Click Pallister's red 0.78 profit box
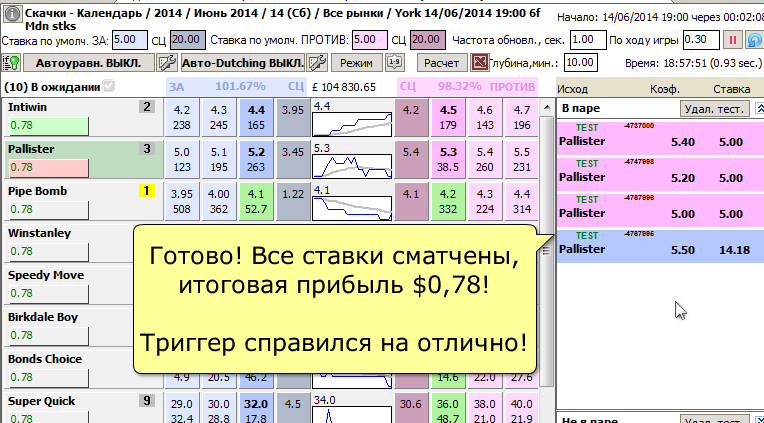This screenshot has width=764, height=423. click(x=49, y=168)
